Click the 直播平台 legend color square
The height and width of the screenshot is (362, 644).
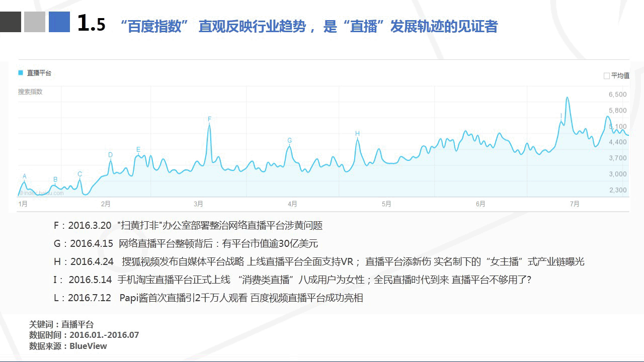tap(21, 73)
